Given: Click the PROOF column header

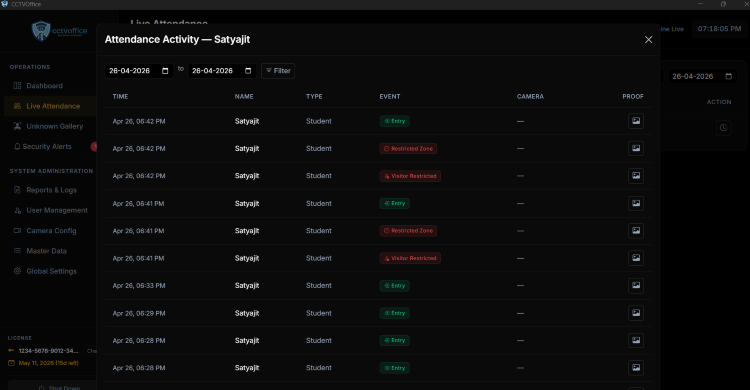Looking at the screenshot, I should click(633, 97).
